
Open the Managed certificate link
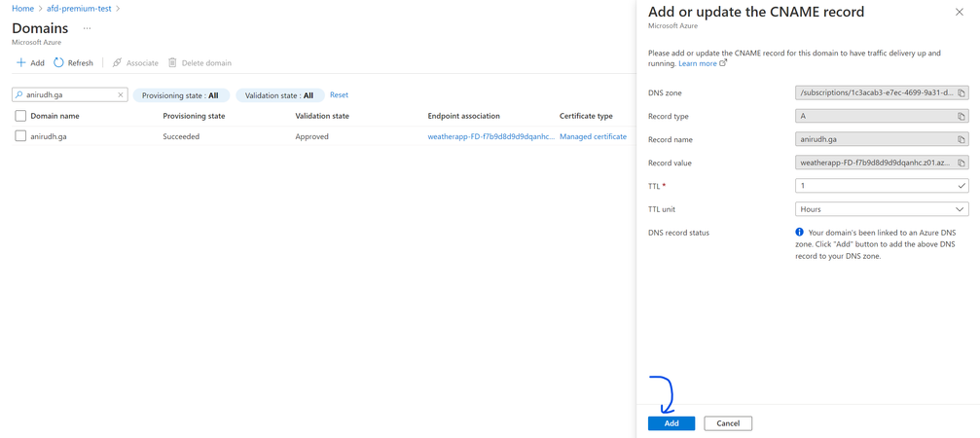point(593,136)
